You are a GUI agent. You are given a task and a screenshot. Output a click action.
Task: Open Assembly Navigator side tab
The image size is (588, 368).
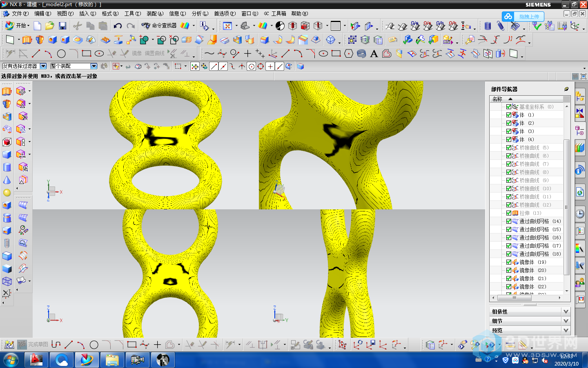580,97
